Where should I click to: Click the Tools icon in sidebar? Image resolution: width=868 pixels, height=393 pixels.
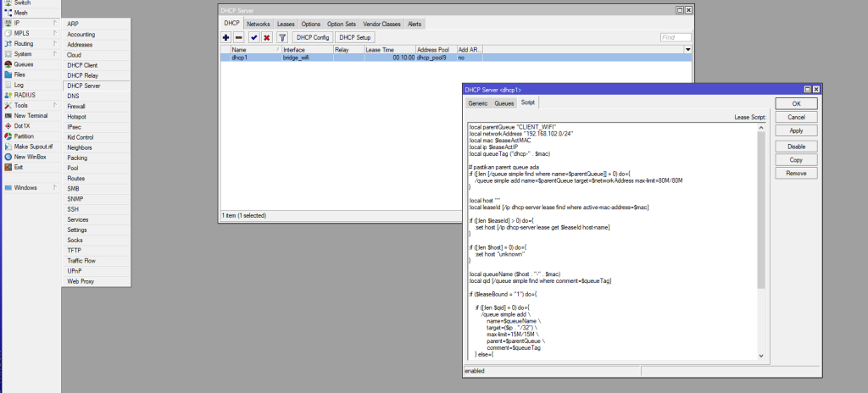pos(8,105)
